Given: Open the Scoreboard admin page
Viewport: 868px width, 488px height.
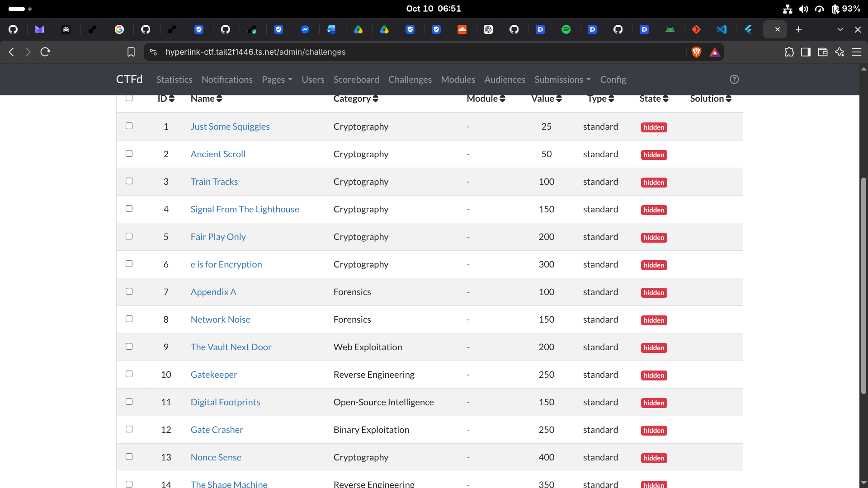Looking at the screenshot, I should point(356,80).
